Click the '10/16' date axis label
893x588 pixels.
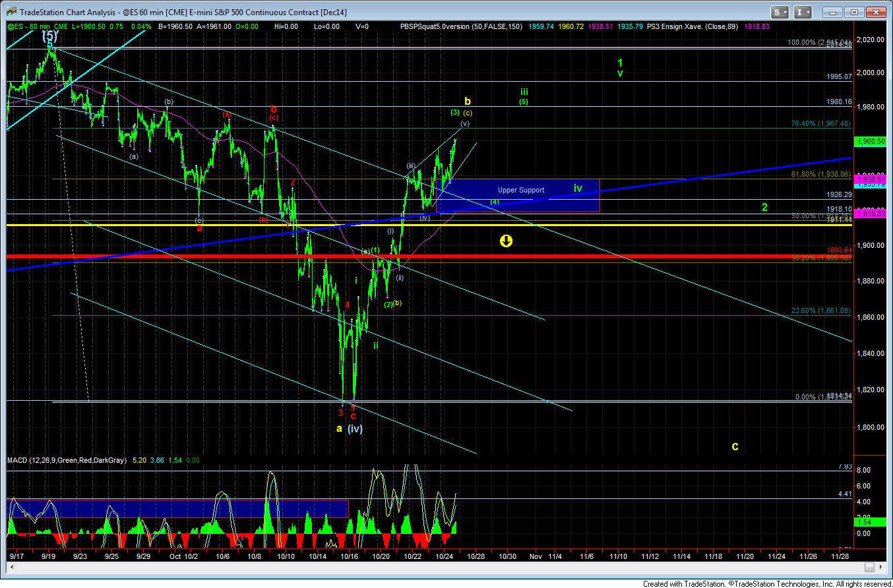coord(349,556)
